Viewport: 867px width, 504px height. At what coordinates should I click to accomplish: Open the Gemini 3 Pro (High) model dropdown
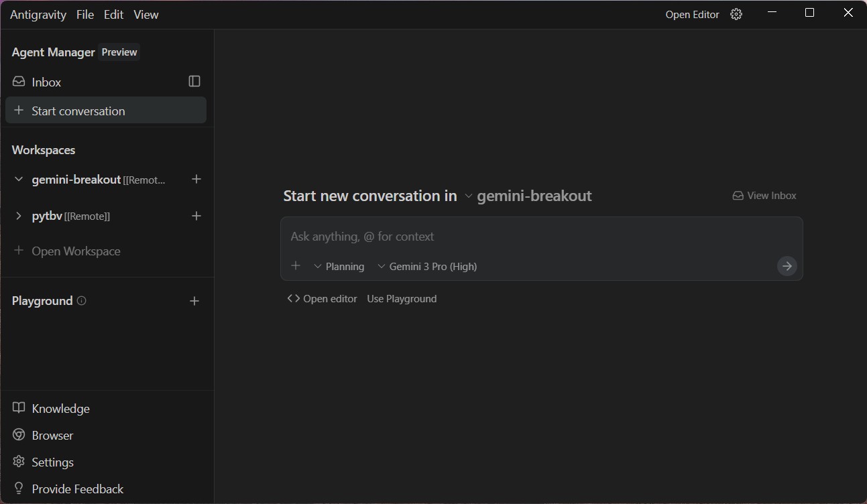pyautogui.click(x=427, y=266)
